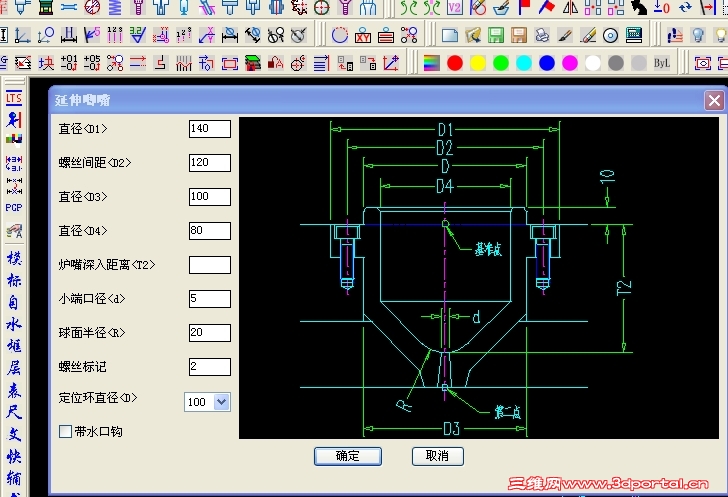728x497 pixels.
Task: Click the rainbow color palette icon
Action: [x=432, y=63]
